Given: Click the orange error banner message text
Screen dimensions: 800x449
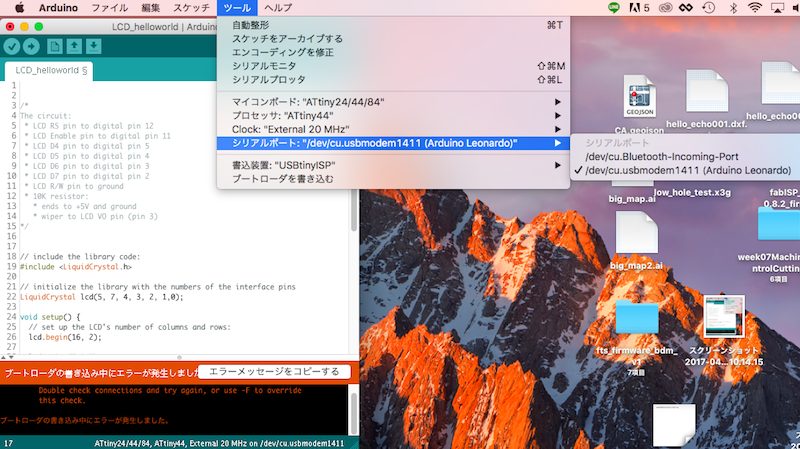Looking at the screenshot, I should click(102, 373).
